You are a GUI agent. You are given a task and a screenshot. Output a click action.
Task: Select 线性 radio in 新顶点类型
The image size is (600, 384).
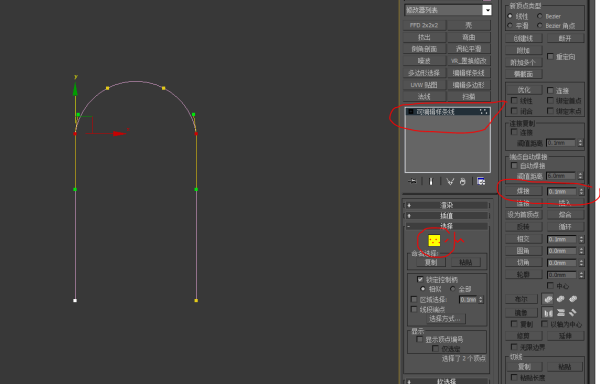pyautogui.click(x=510, y=16)
